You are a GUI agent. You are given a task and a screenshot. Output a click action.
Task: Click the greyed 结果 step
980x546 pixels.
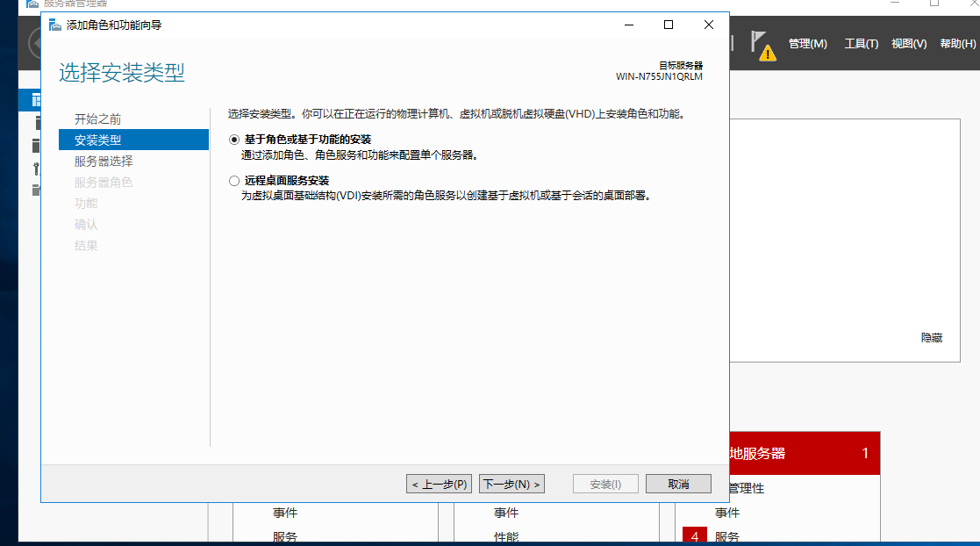[x=86, y=246]
